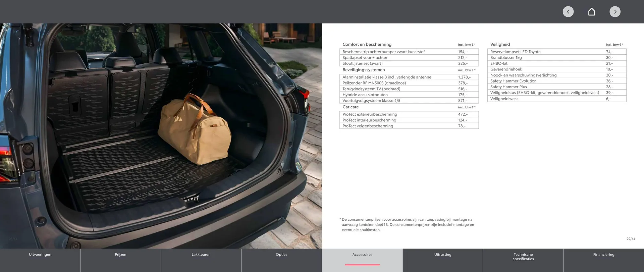Click the trunk photo with duffel bag
The height and width of the screenshot is (272, 644).
(x=161, y=136)
